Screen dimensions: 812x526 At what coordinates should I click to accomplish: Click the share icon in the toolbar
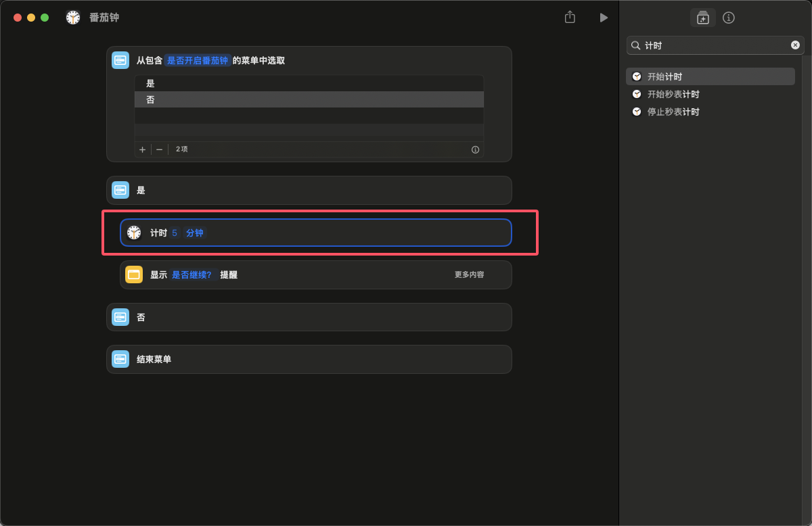(x=570, y=18)
